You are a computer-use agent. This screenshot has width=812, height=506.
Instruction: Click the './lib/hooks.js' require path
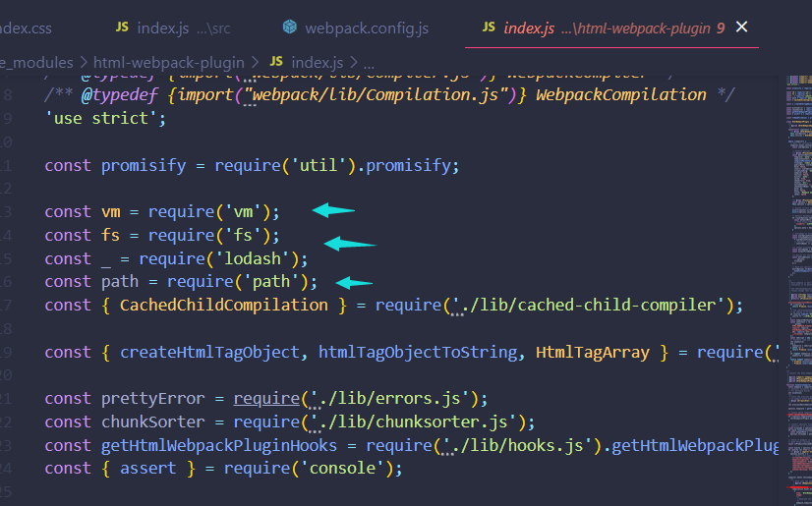(x=519, y=446)
